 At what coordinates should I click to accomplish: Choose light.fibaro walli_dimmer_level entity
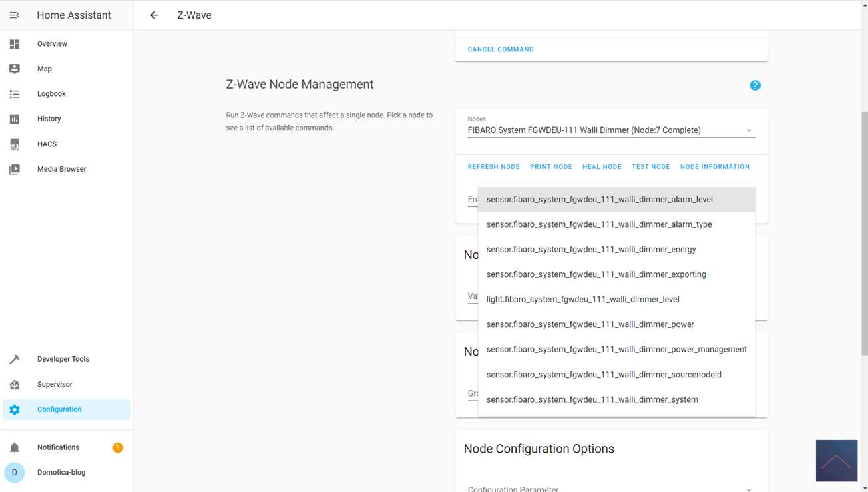pos(583,300)
